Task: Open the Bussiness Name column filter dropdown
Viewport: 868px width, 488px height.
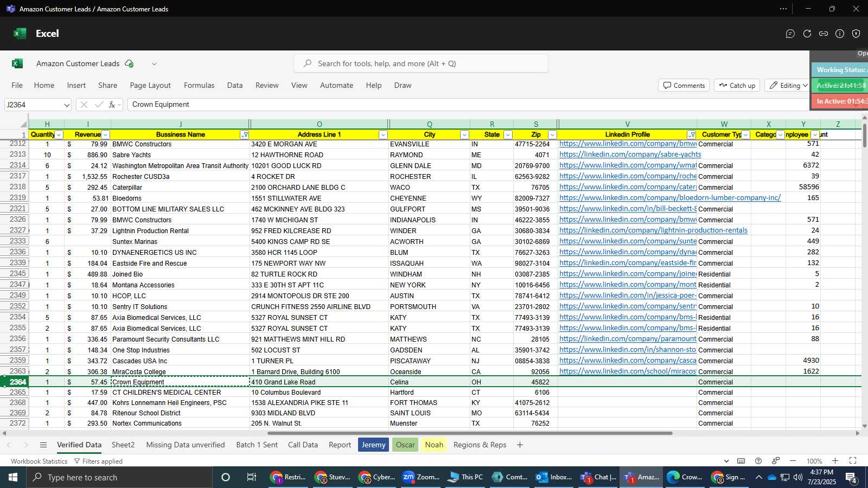Action: click(245, 134)
